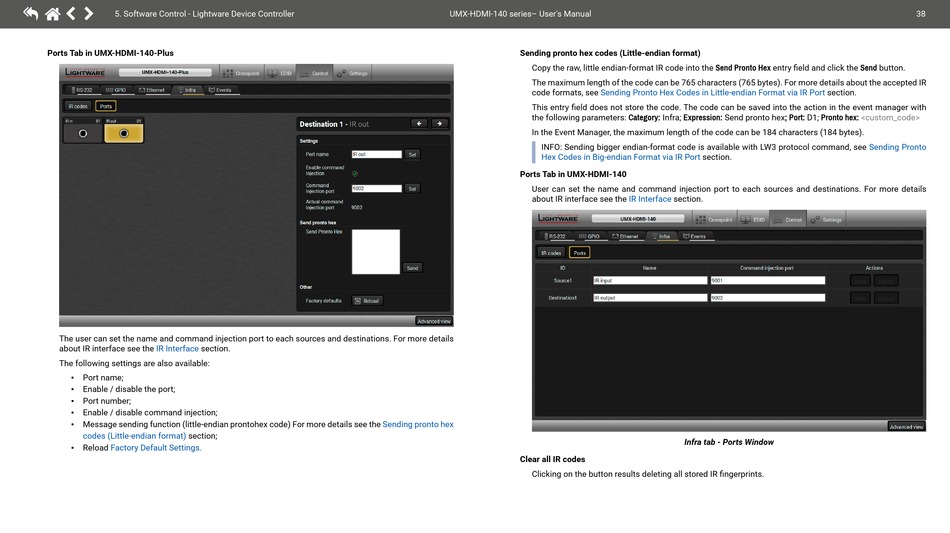Viewport: 950px width, 533px height.
Task: Switch to Ethernet subtab in 140-Plus screenshot
Action: [152, 90]
